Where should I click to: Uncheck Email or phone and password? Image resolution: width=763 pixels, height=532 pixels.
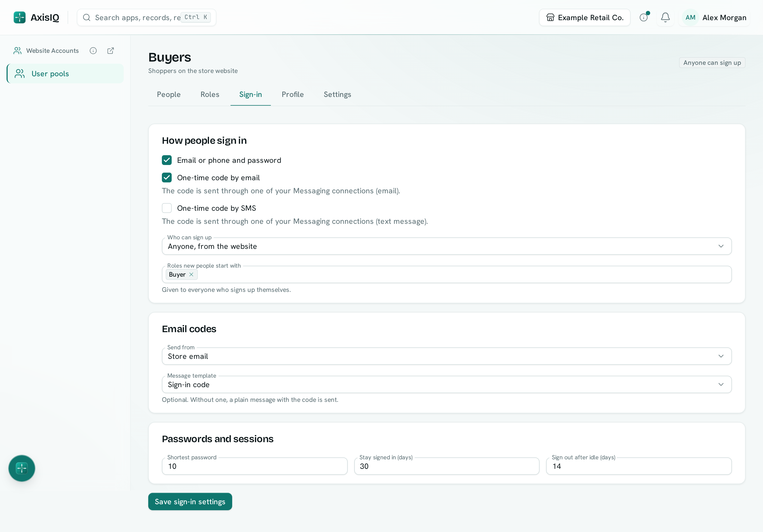point(166,160)
